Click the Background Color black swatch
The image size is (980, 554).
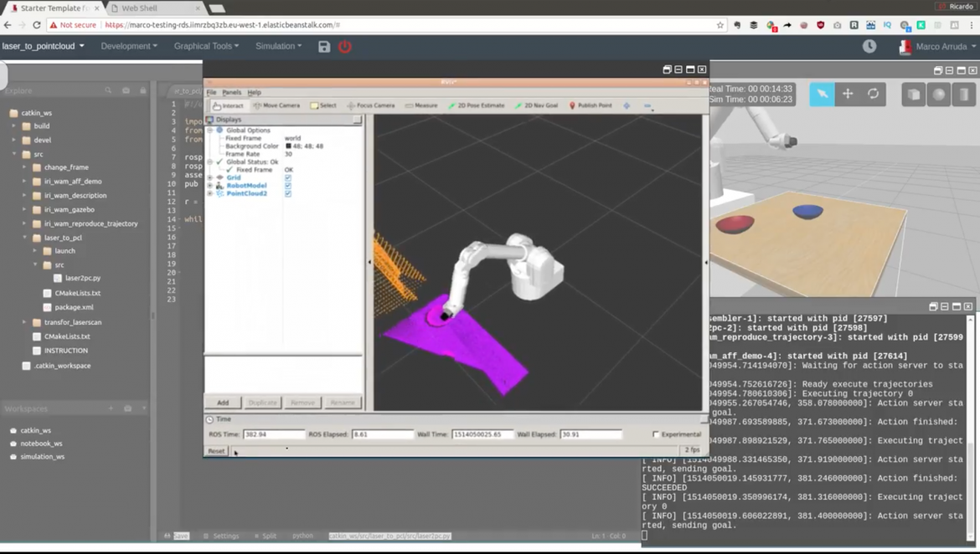pyautogui.click(x=289, y=146)
